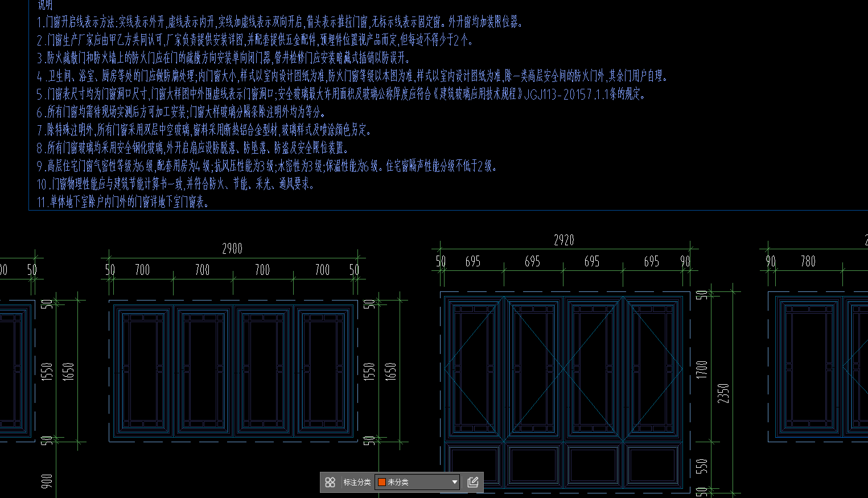Screen dimensions: 868x498
Task: Select note line 4 starting with 卫生间、浴室
Action: (x=352, y=76)
